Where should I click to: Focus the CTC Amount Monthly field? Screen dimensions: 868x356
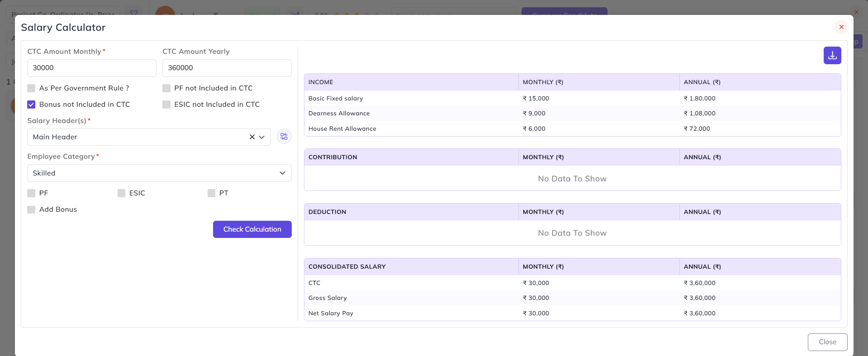(x=92, y=68)
